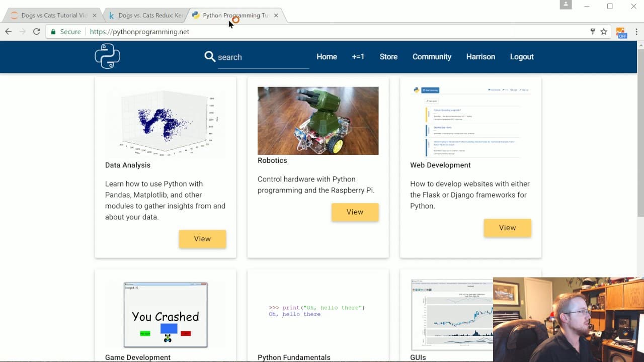This screenshot has width=644, height=362.
Task: Click the Python Fundamentals code snippet image
Action: point(318,311)
